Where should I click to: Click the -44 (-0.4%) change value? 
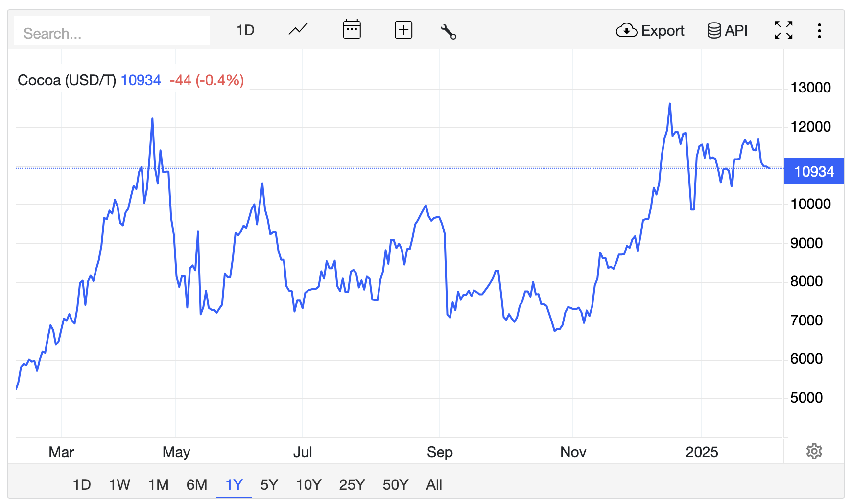tap(207, 80)
